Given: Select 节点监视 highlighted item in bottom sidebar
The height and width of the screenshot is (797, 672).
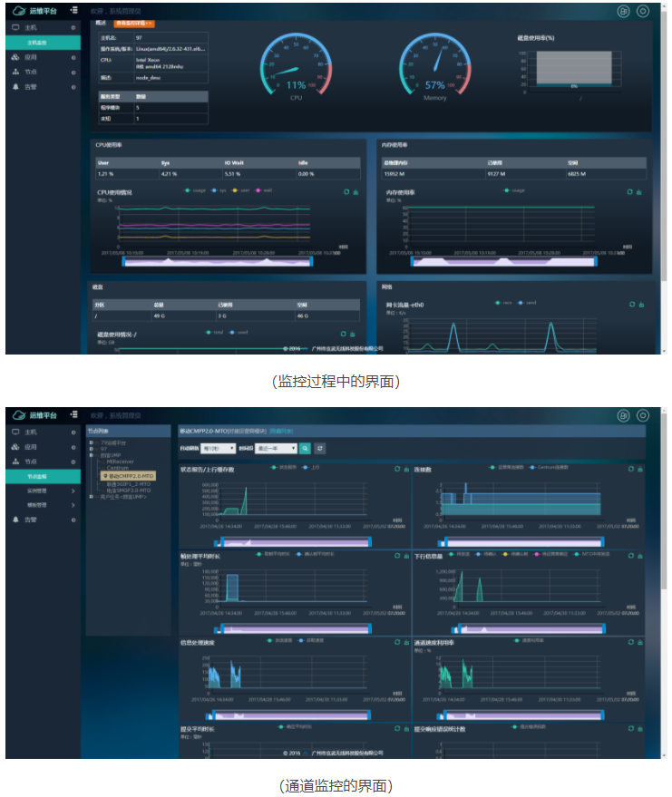Looking at the screenshot, I should click(44, 476).
